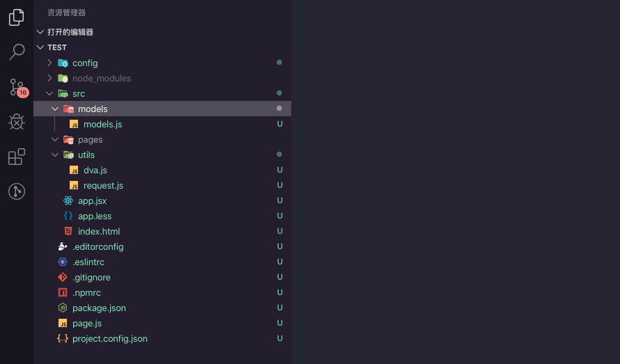Open the Run and Debug bug icon
Image resolution: width=620 pixels, height=364 pixels.
point(17,122)
